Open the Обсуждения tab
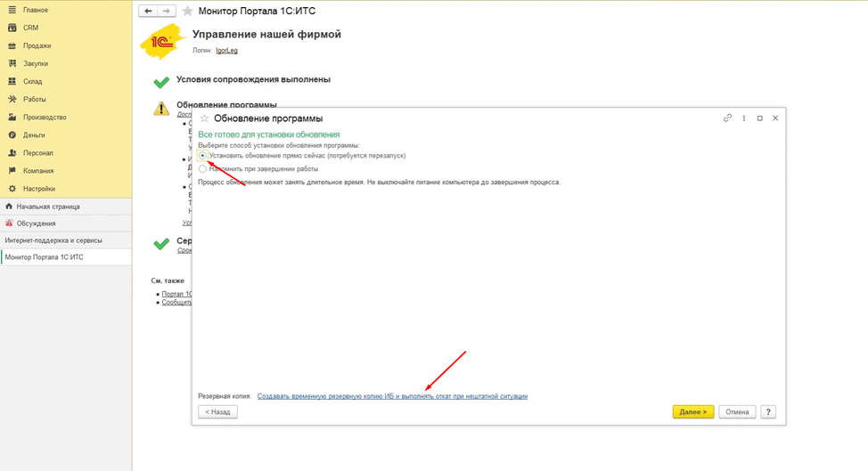The image size is (868, 471). 66,223
